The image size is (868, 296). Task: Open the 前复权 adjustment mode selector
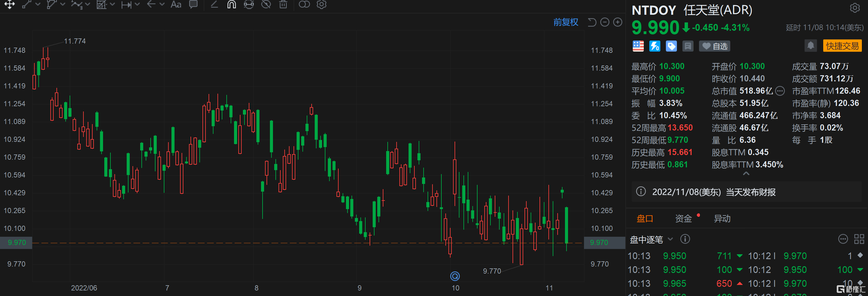(x=566, y=22)
